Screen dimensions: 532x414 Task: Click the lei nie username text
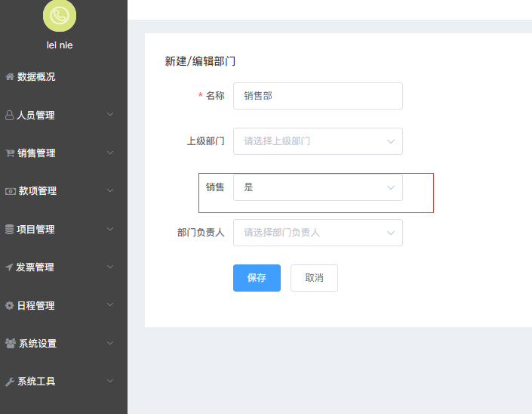(x=60, y=45)
